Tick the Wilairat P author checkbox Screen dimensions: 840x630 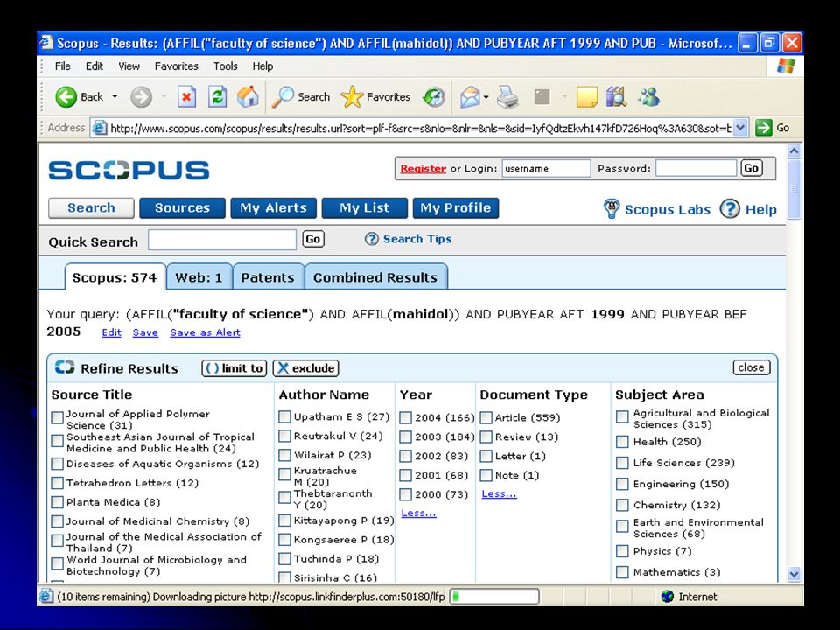285,455
